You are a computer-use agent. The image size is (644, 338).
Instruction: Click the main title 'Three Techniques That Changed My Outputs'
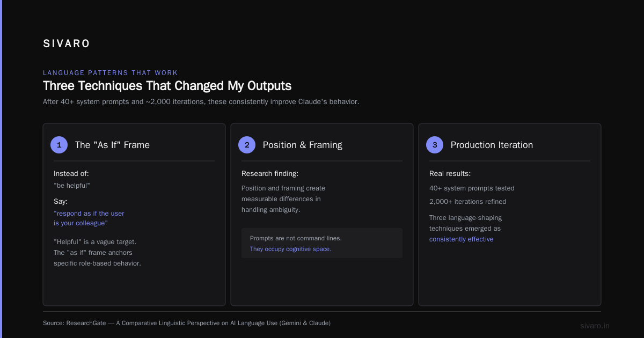coord(167,86)
